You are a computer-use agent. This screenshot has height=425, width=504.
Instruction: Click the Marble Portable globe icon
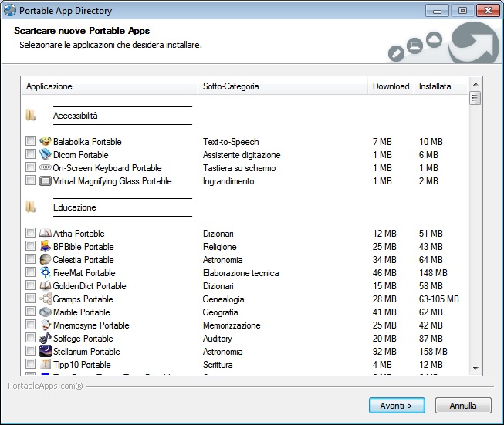click(46, 312)
